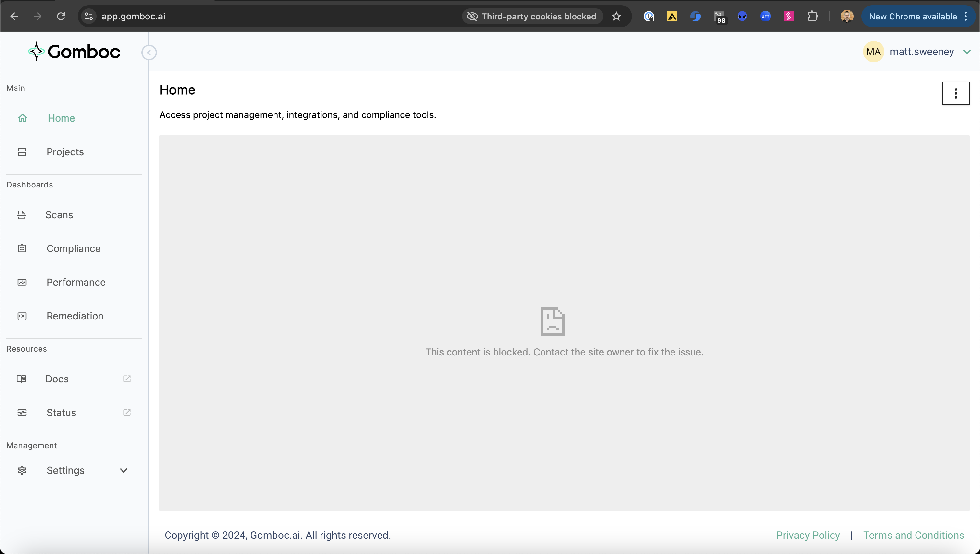Click the Settings gear icon

22,471
